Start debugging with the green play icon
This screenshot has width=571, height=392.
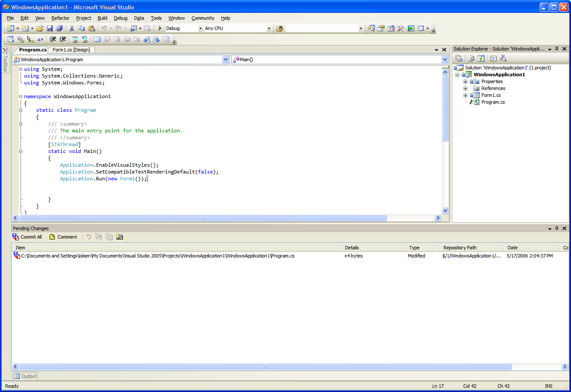[160, 28]
